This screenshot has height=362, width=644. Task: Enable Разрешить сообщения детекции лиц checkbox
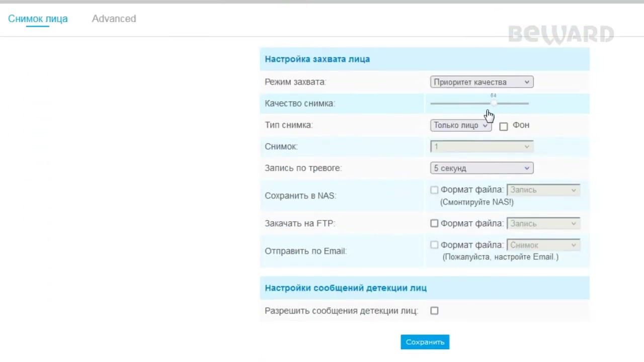tap(434, 311)
